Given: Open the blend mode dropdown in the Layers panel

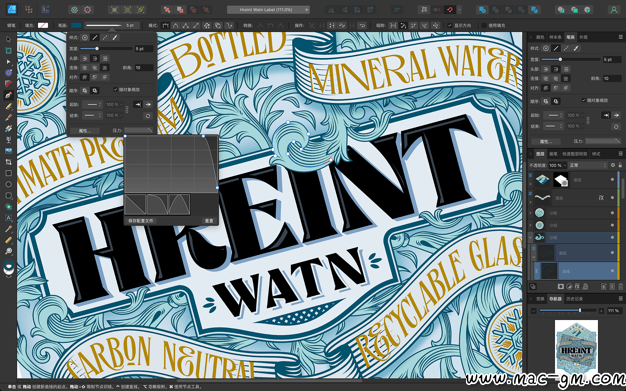Looking at the screenshot, I should pos(588,165).
